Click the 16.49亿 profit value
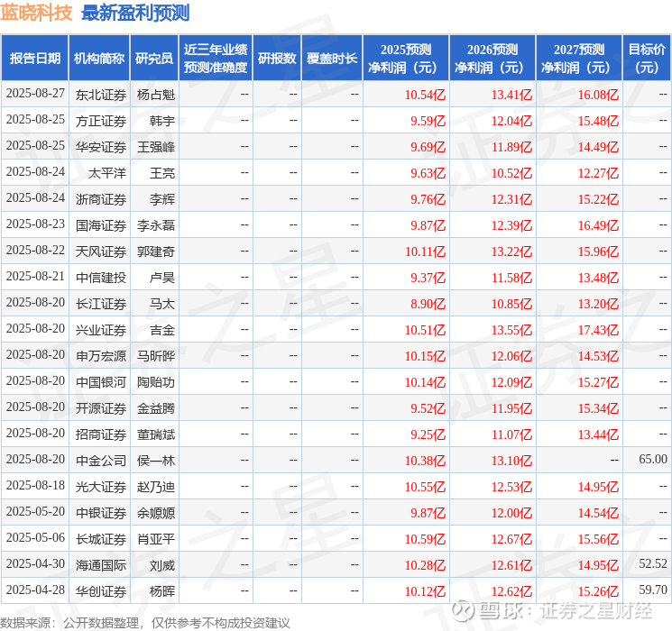 pos(598,225)
